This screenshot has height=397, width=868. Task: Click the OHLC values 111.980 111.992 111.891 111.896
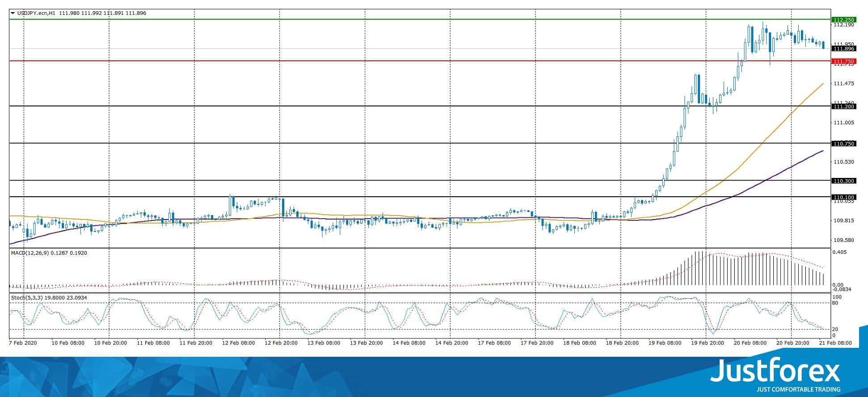pyautogui.click(x=102, y=13)
